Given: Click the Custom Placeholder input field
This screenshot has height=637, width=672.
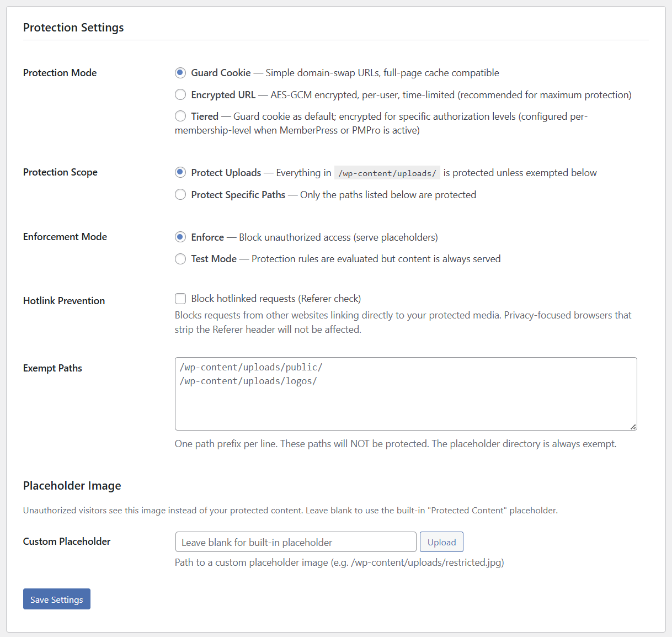Looking at the screenshot, I should (295, 542).
